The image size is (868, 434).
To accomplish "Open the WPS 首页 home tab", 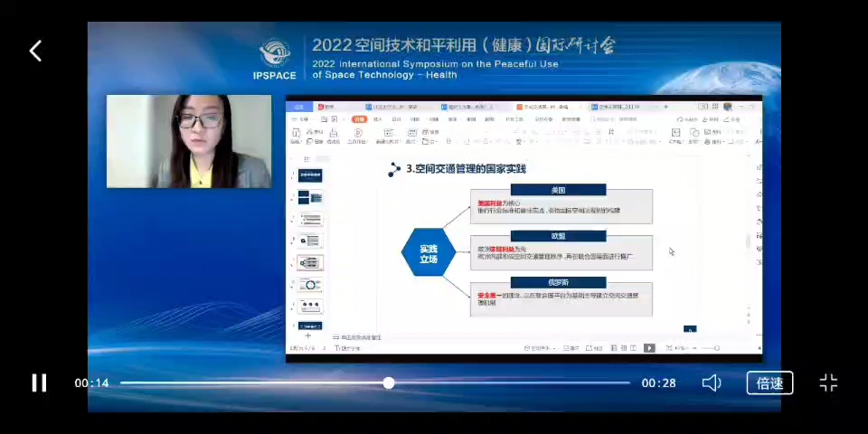I will [299, 107].
